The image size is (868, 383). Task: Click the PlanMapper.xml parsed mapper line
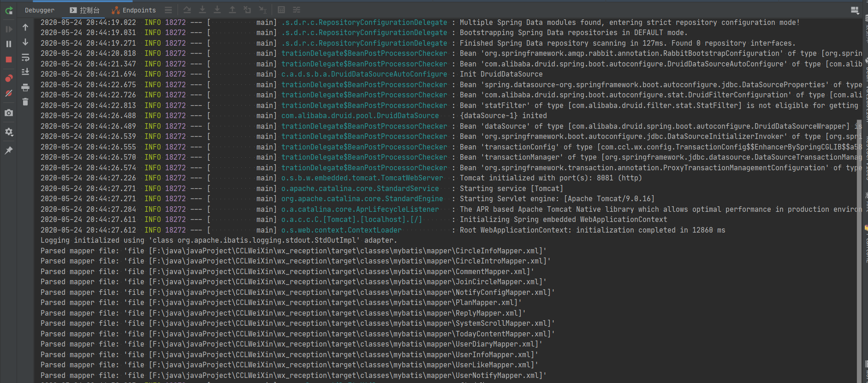point(281,303)
